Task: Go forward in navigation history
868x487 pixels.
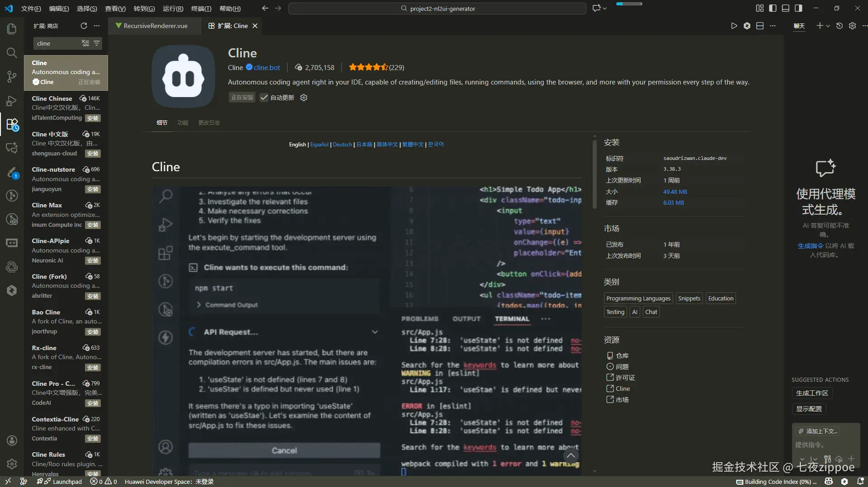Action: pos(278,8)
